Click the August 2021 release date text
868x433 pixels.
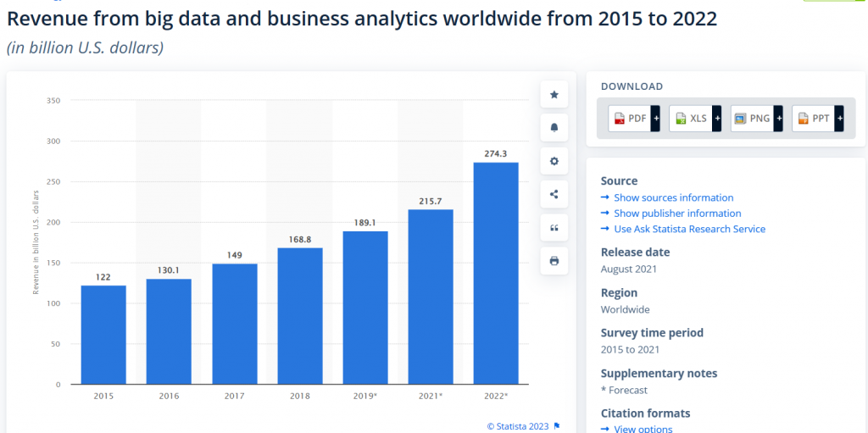tap(629, 269)
